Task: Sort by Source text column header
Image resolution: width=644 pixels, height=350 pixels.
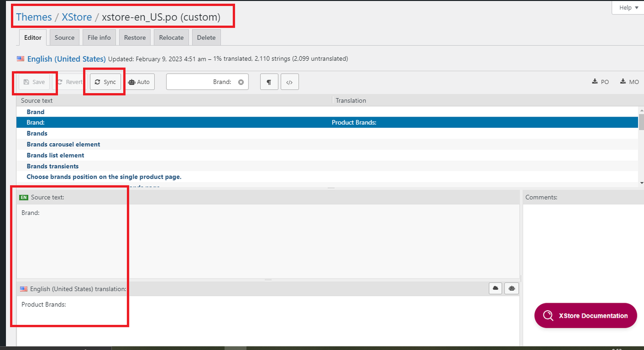Action: (x=174, y=101)
